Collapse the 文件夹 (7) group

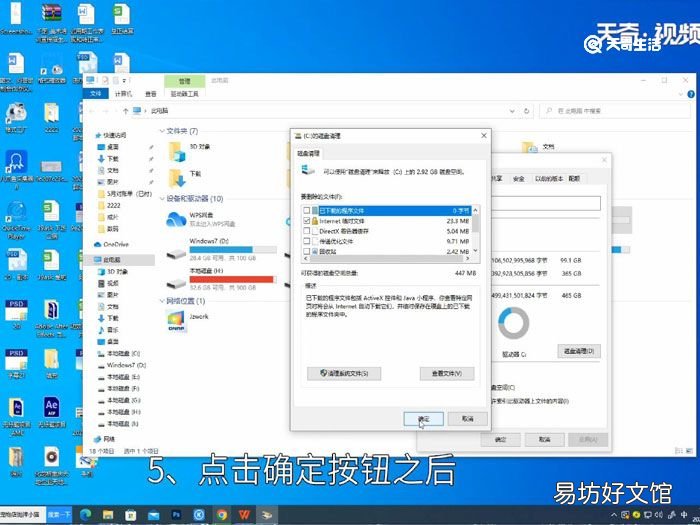pyautogui.click(x=162, y=131)
